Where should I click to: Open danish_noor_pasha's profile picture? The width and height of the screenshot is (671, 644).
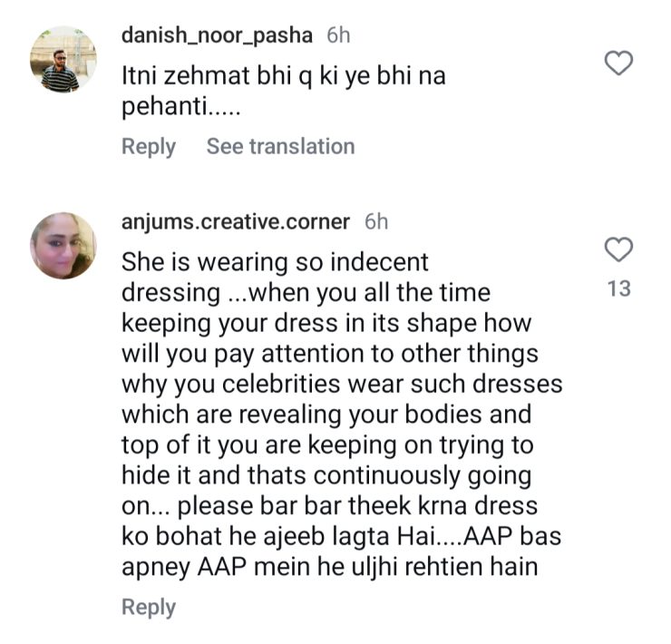[x=62, y=61]
